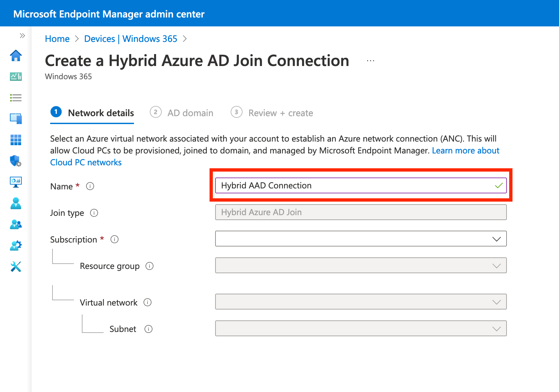This screenshot has height=392, width=559.
Task: Switch to Review + create tab
Action: tap(272, 113)
